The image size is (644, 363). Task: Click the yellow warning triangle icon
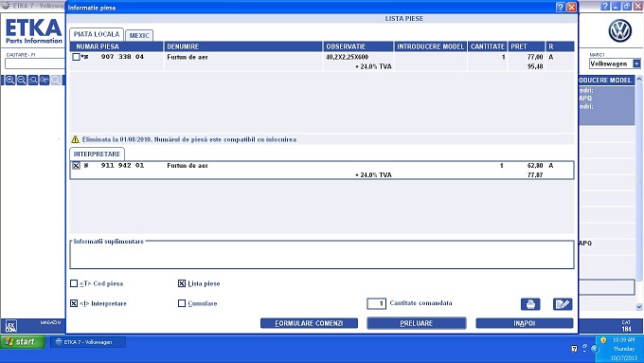click(x=75, y=139)
